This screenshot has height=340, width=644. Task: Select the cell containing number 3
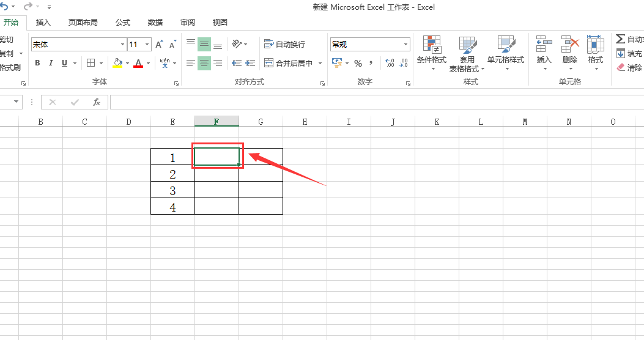coord(172,191)
